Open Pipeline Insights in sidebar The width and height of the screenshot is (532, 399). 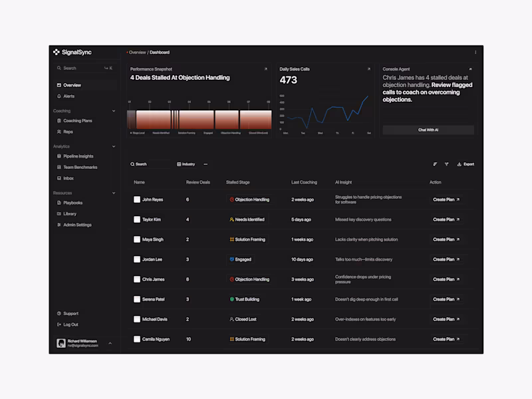click(78, 156)
